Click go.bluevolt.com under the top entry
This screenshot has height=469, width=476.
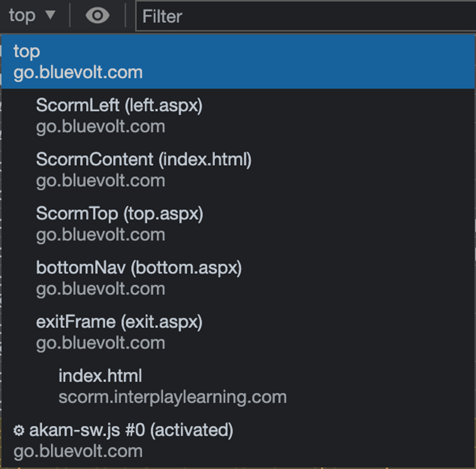78,73
